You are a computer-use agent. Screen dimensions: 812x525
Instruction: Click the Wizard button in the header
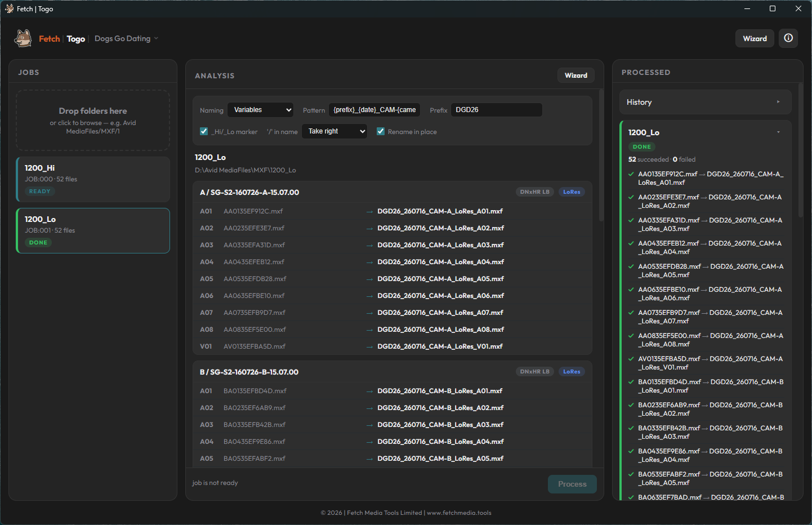(755, 38)
